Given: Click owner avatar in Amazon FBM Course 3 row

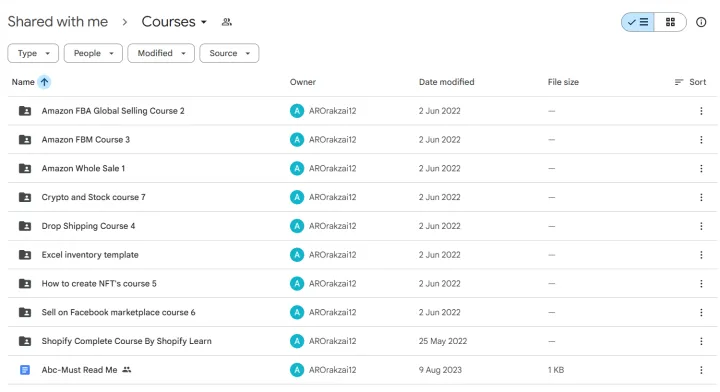Looking at the screenshot, I should tap(297, 140).
